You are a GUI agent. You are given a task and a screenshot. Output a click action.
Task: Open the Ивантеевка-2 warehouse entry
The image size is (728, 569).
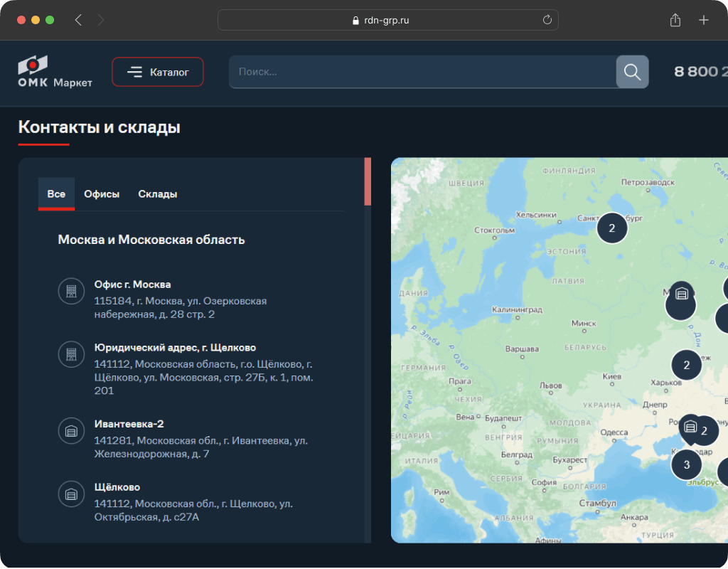(x=129, y=424)
